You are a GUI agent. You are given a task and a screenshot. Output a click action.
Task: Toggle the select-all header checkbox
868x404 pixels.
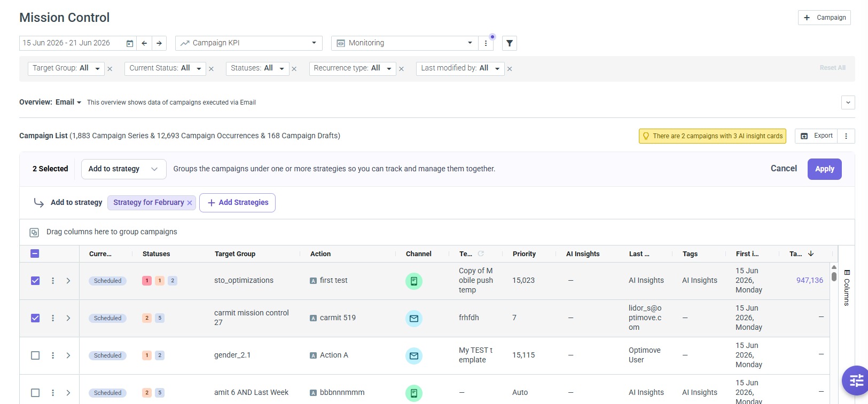point(35,254)
